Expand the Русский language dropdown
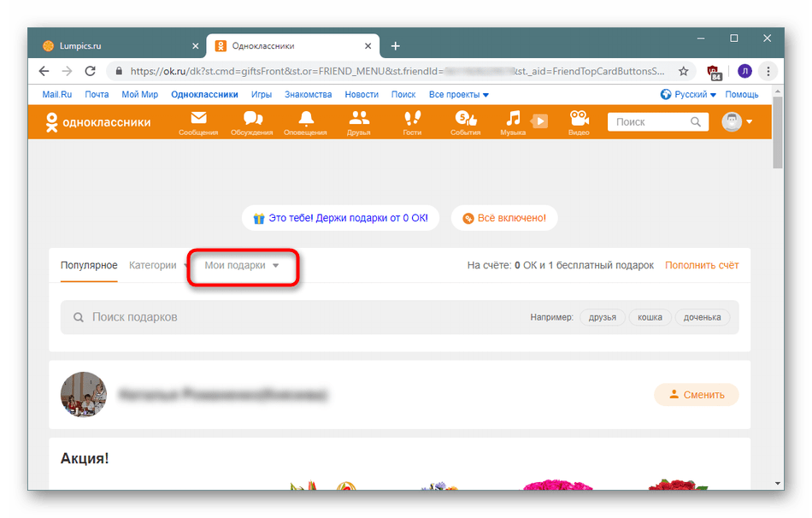812x518 pixels. (x=688, y=94)
